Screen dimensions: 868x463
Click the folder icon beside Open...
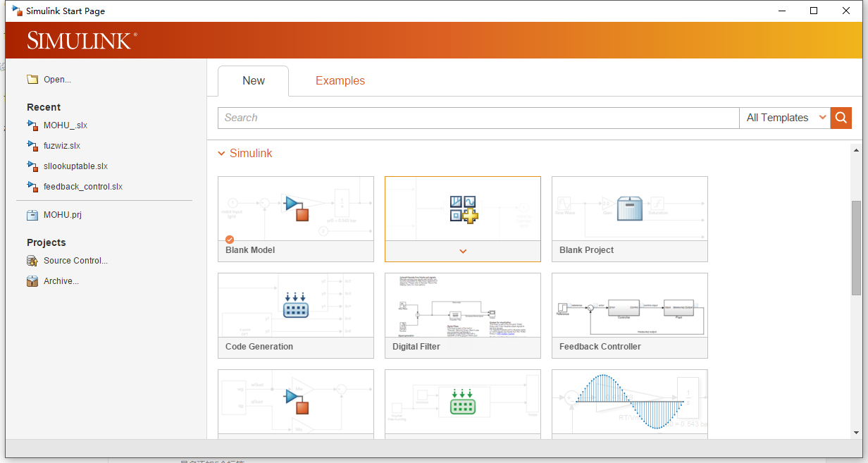(x=32, y=80)
